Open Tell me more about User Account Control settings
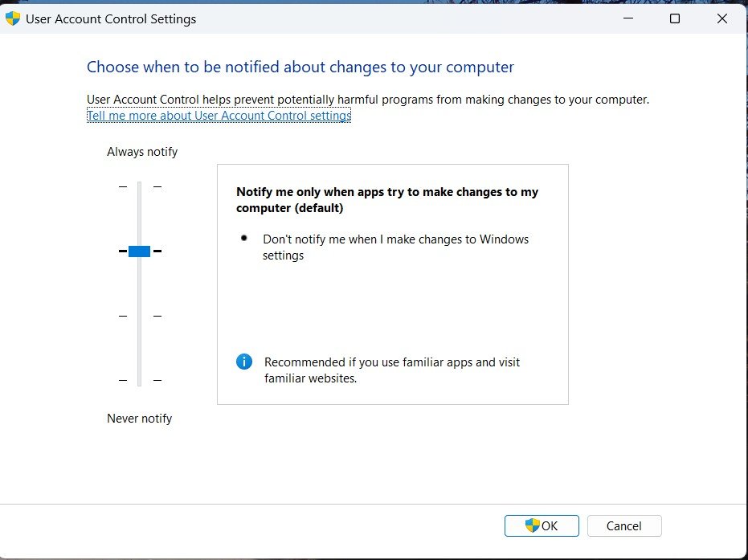748x560 pixels. [219, 116]
